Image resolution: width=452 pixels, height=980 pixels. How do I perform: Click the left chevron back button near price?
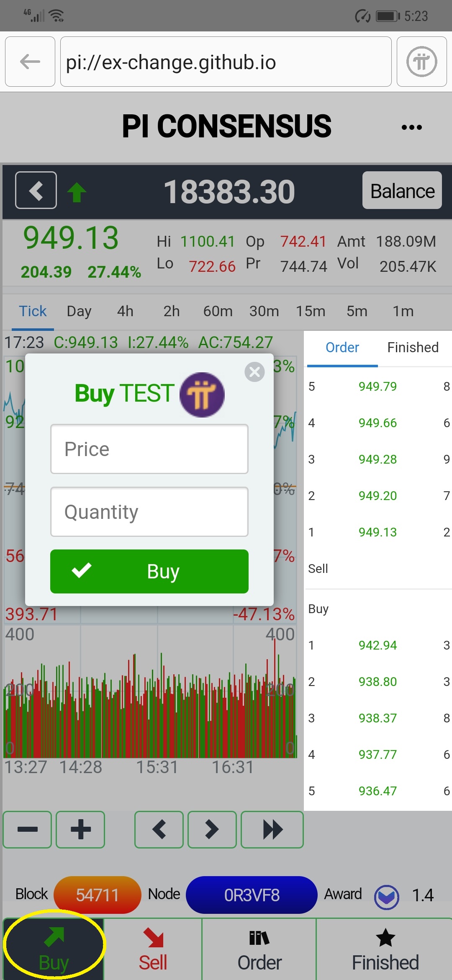pos(36,190)
